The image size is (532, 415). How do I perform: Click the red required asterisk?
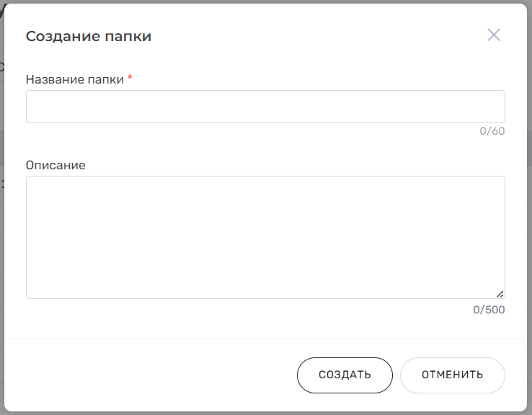pyautogui.click(x=130, y=79)
